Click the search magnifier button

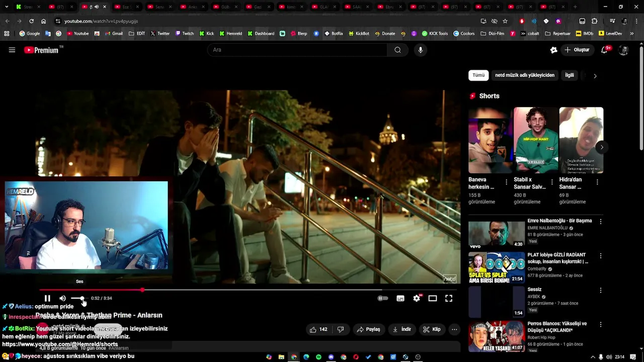[x=397, y=50]
